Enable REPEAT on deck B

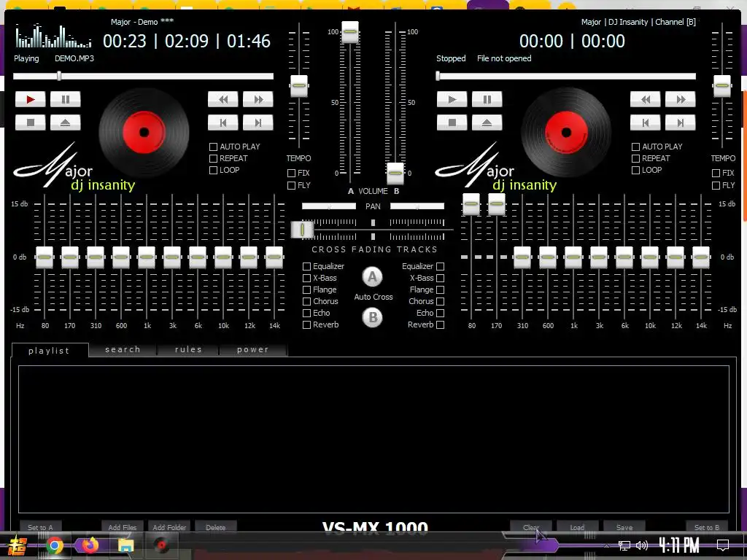coord(635,158)
